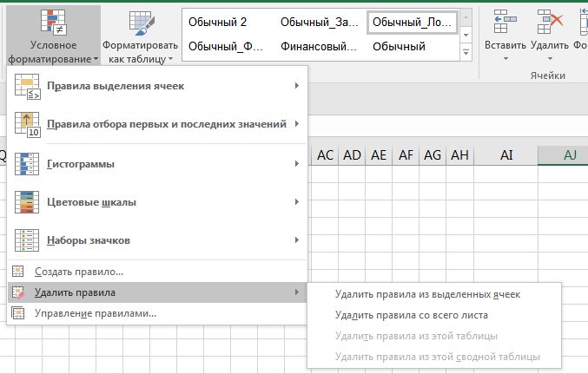The height and width of the screenshot is (374, 588).
Task: Apply the Финансовый cell style
Action: (x=318, y=46)
